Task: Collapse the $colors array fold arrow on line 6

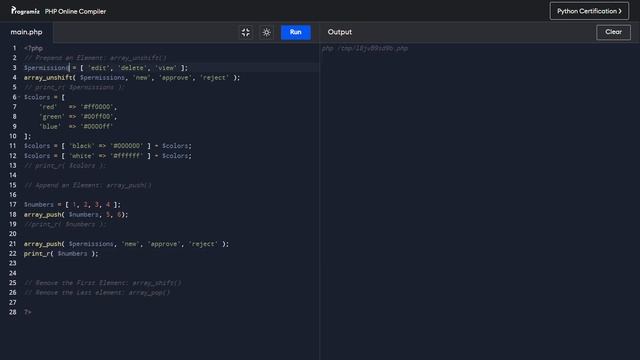Action: [20, 97]
